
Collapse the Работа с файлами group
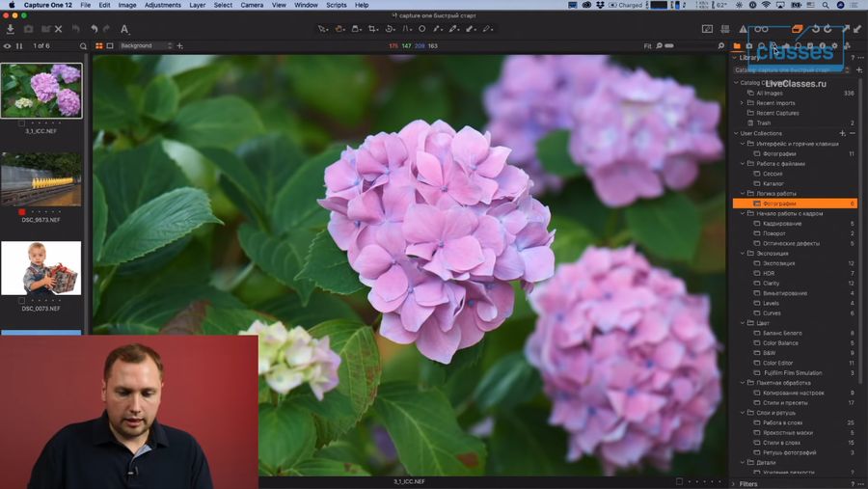tap(743, 164)
